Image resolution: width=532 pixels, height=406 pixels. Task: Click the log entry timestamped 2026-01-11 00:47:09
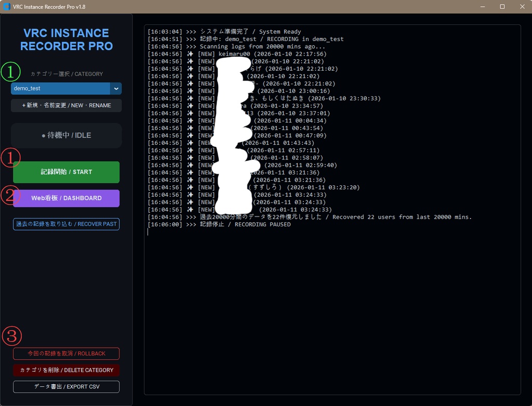pyautogui.click(x=237, y=136)
